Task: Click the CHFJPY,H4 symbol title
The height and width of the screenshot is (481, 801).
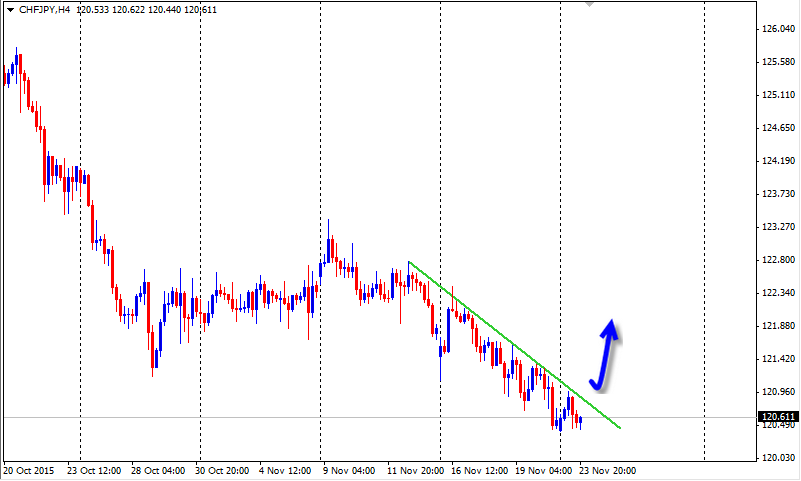Action: (x=44, y=10)
